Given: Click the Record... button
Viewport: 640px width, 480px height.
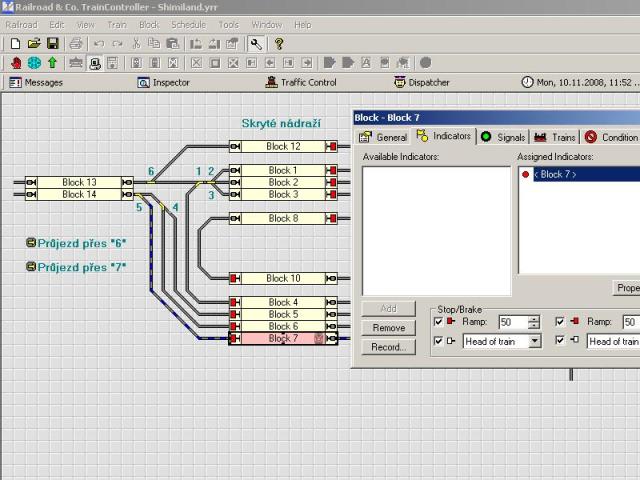Looking at the screenshot, I should tap(389, 347).
